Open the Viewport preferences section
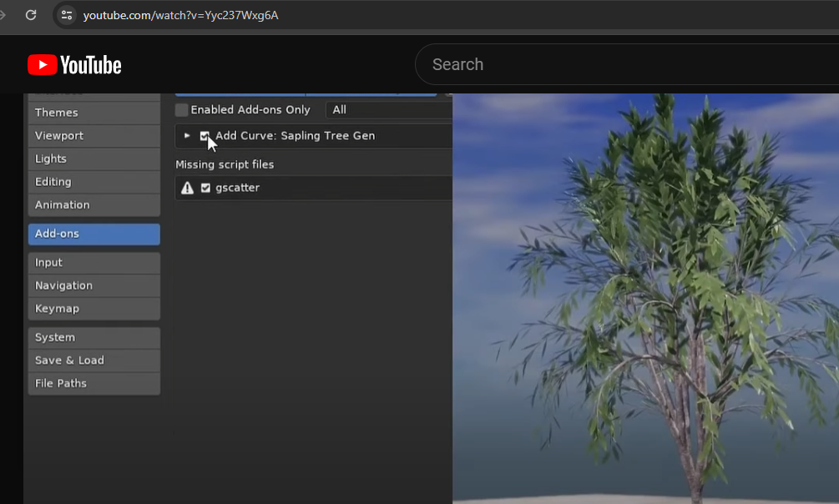The width and height of the screenshot is (839, 504). point(94,136)
